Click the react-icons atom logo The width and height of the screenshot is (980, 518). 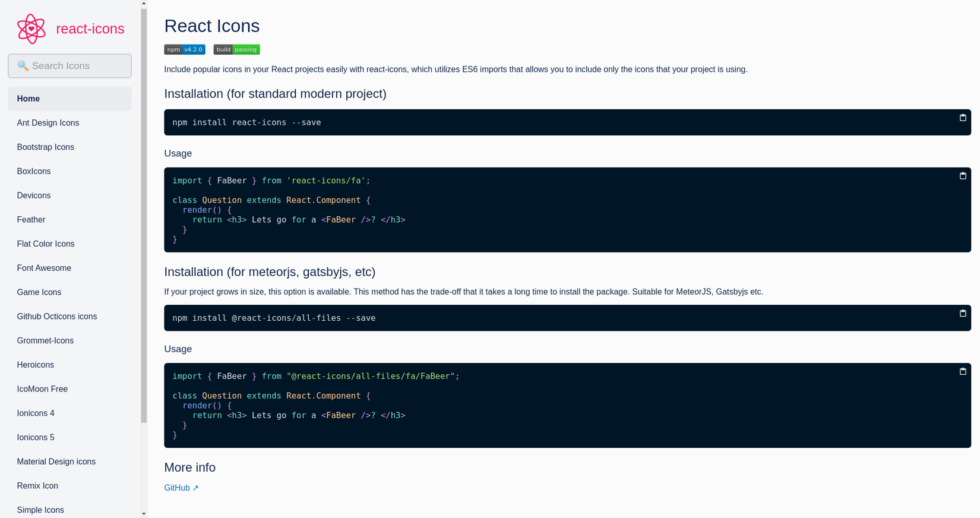[x=31, y=29]
